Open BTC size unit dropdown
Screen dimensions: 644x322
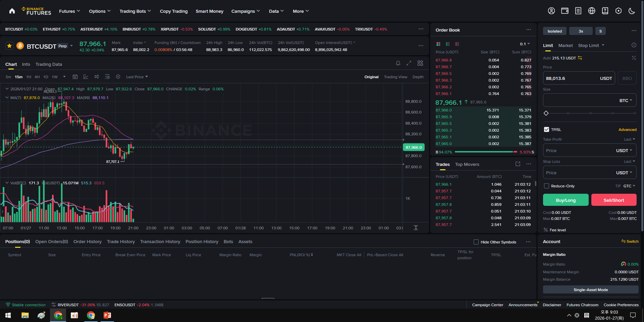(626, 100)
